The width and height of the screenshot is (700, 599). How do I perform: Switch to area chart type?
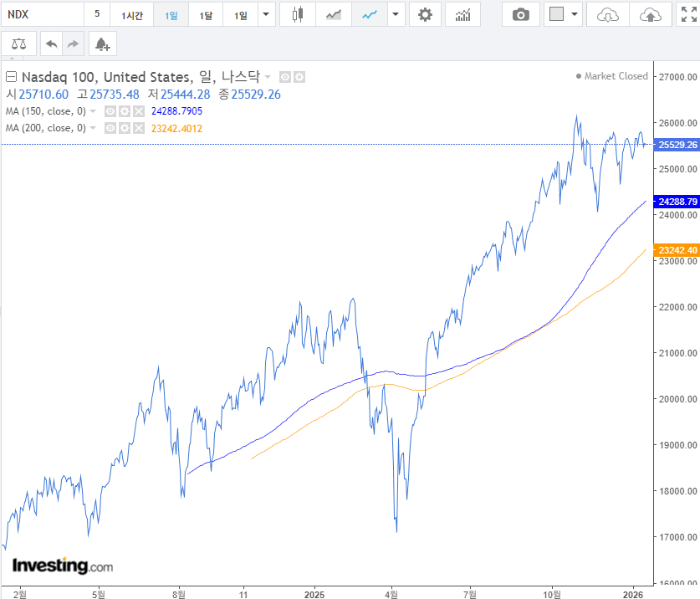tap(334, 15)
